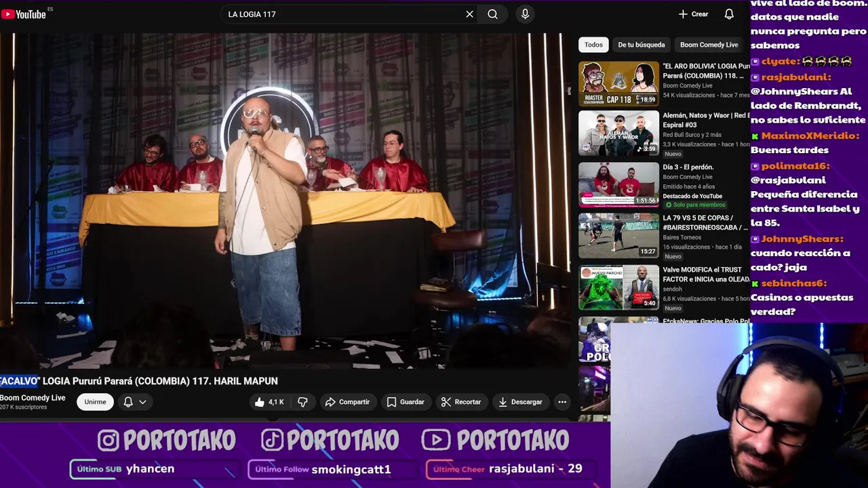
Task: Click the Recortar clip button
Action: (x=461, y=402)
